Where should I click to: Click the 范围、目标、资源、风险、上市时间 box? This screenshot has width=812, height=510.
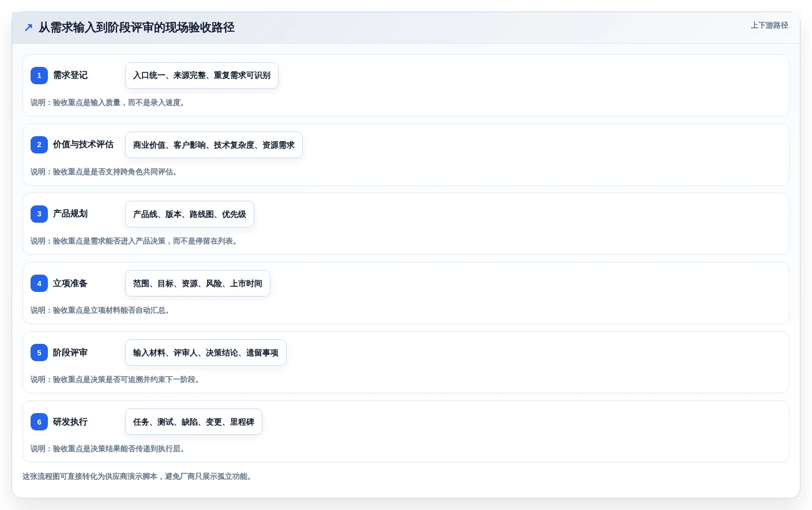pyautogui.click(x=198, y=283)
